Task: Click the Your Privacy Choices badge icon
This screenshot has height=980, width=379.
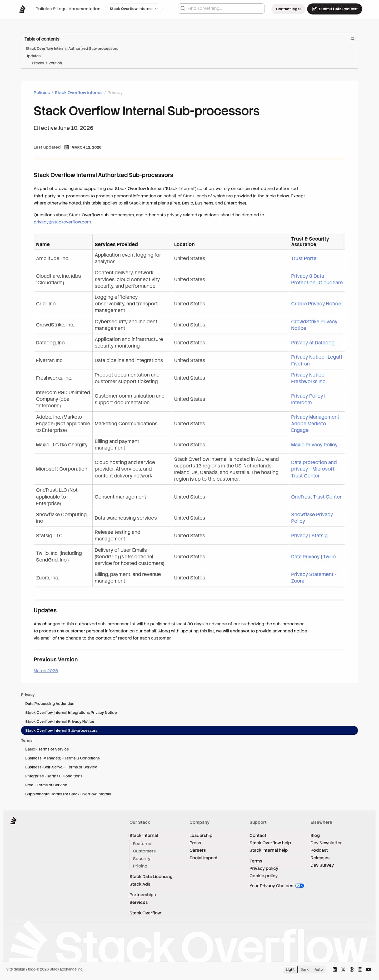Action: pos(300,886)
